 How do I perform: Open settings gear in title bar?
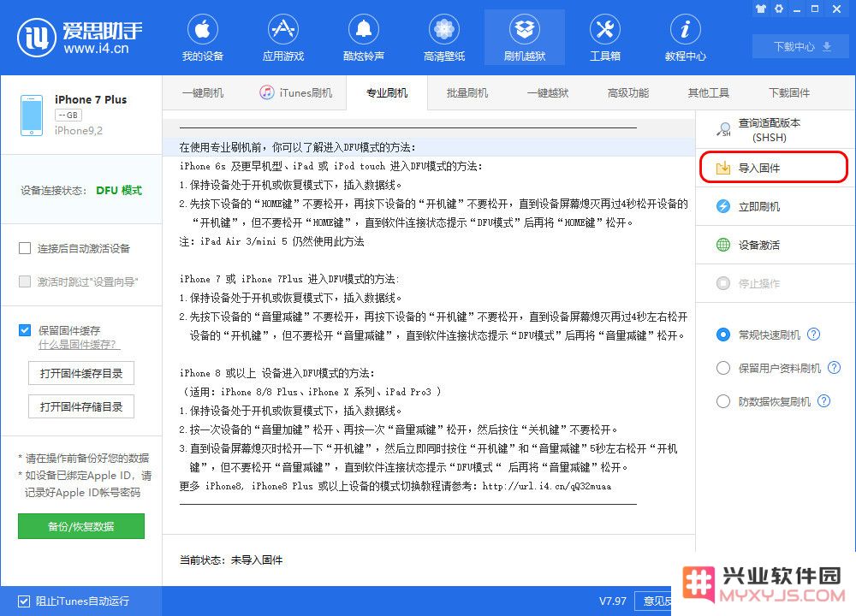[779, 9]
